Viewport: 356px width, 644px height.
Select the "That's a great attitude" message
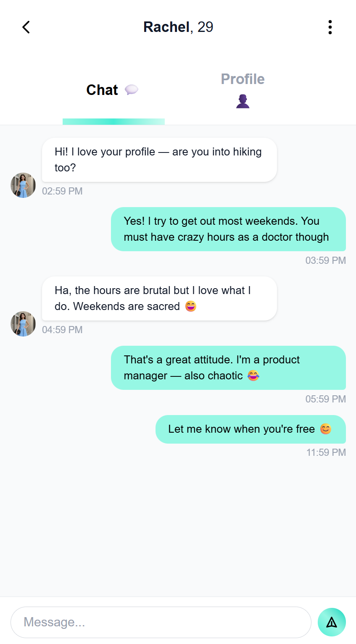coord(228,368)
